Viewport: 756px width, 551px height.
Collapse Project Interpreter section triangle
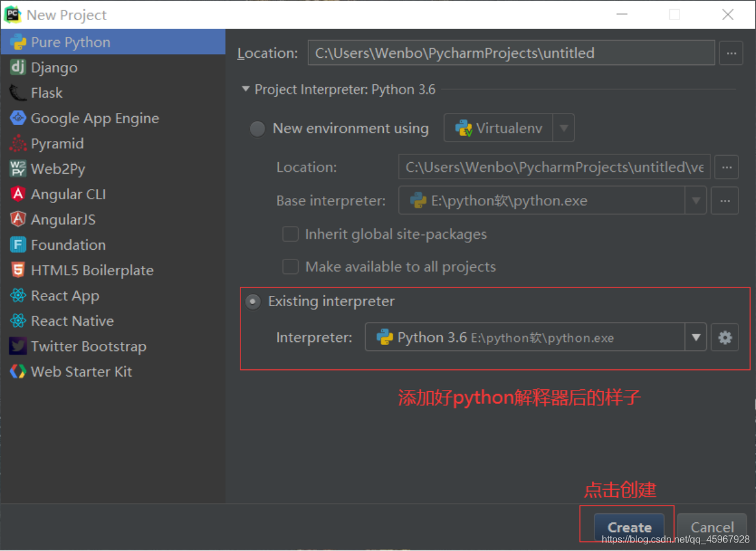pyautogui.click(x=245, y=89)
